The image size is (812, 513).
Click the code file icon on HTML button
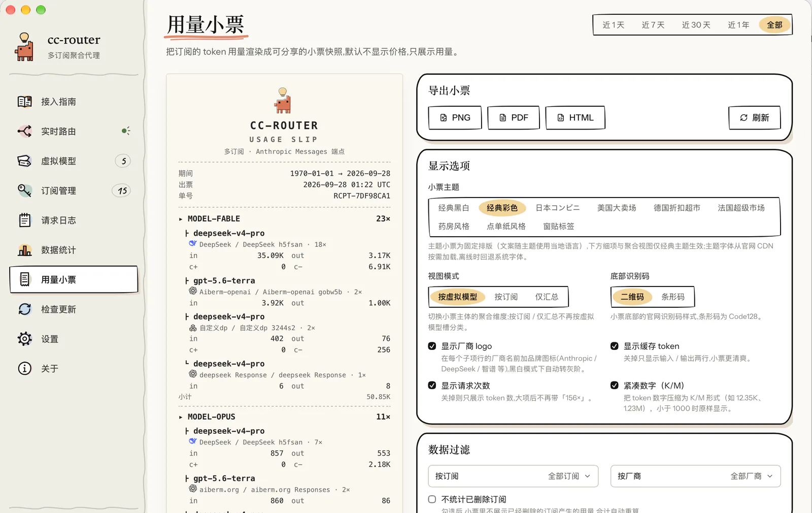click(x=561, y=118)
